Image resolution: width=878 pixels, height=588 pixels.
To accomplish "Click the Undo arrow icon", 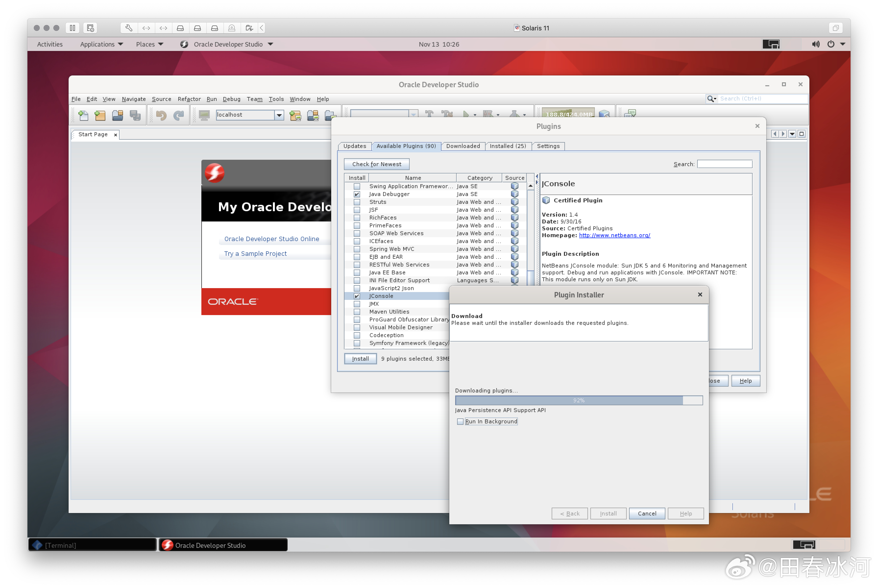I will click(x=161, y=115).
